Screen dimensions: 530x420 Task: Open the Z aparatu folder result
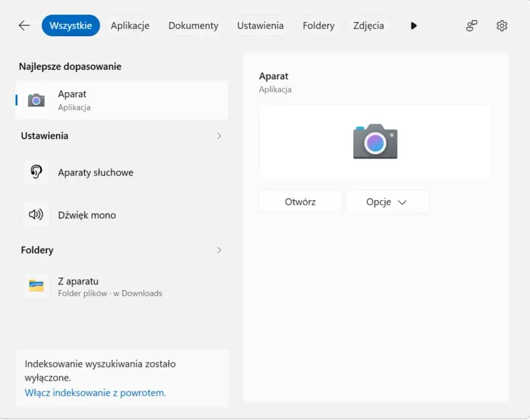pyautogui.click(x=122, y=286)
